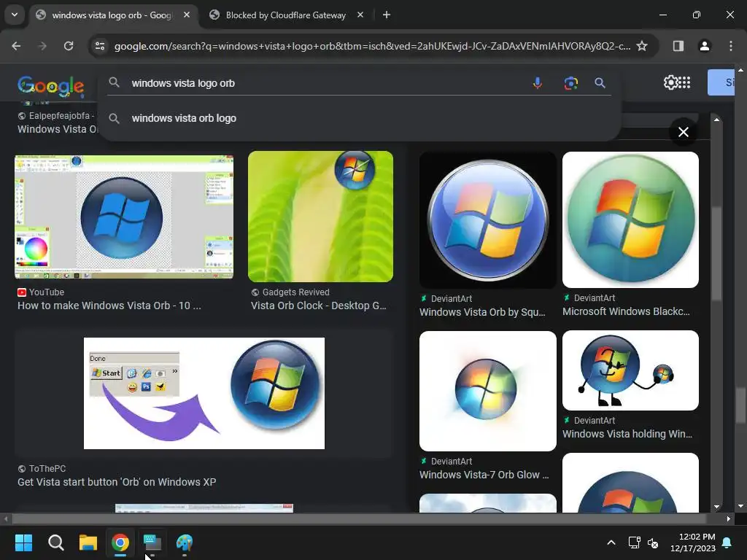Open the ToThePC start button orb thumbnail
This screenshot has height=560, width=747.
(x=204, y=393)
